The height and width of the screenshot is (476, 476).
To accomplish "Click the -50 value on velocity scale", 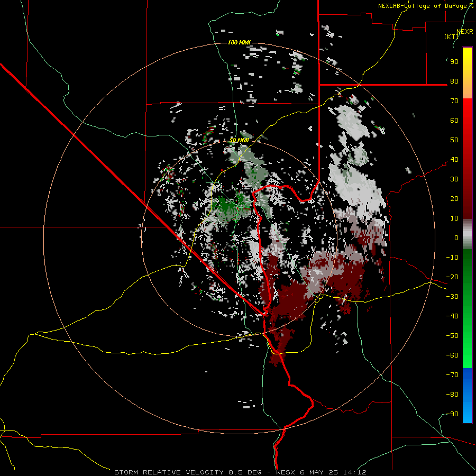I will 452,336.
